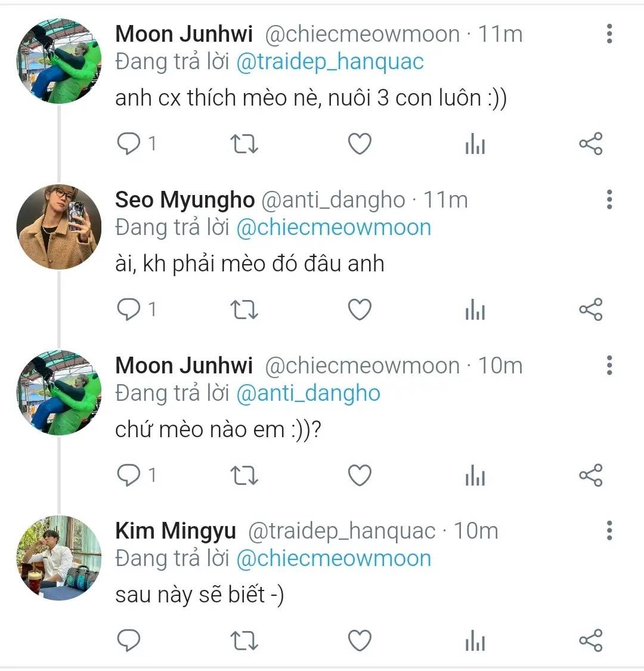The height and width of the screenshot is (671, 644).
Task: Retweet Kim Mingyu's reply
Action: tap(244, 641)
